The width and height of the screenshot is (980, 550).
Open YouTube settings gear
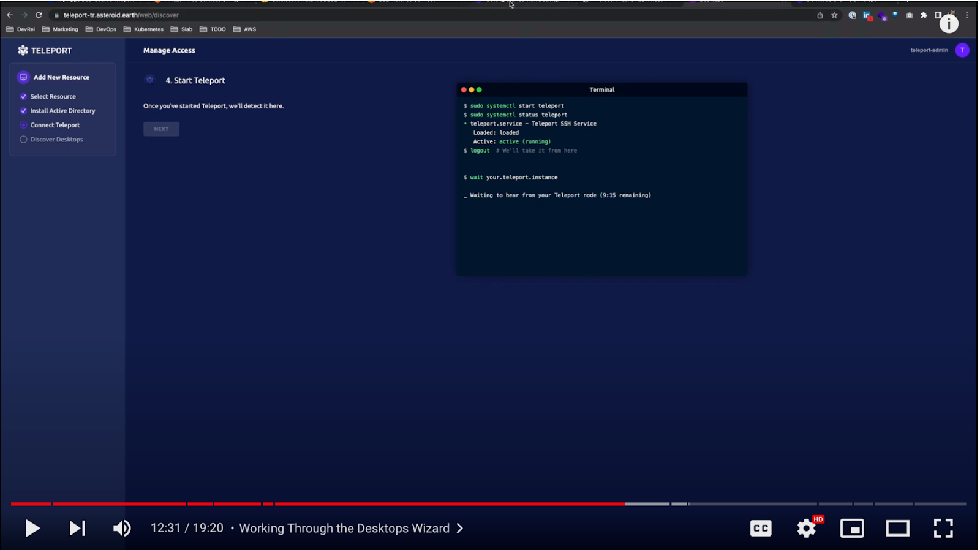(x=807, y=528)
